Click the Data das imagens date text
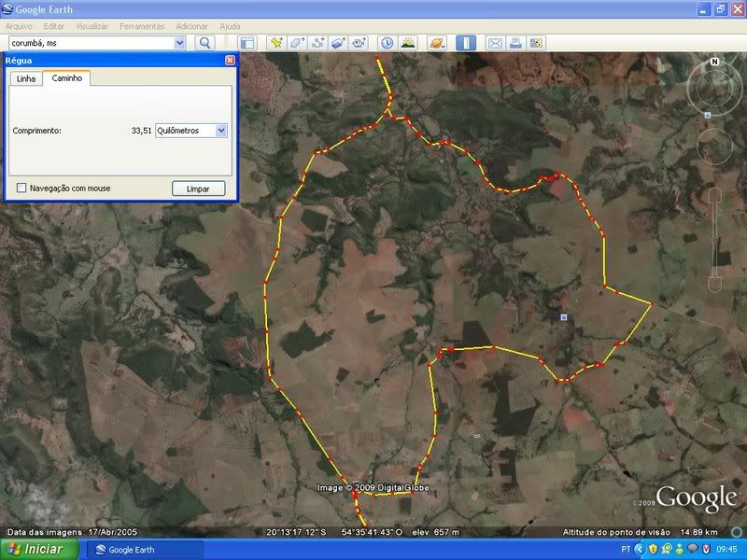The height and width of the screenshot is (560, 747). coord(73,532)
